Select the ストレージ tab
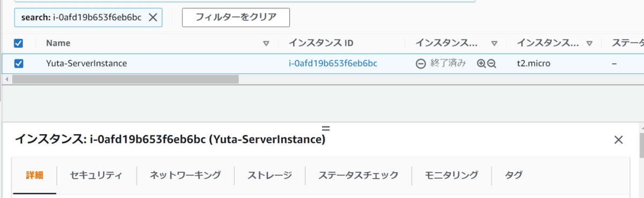 click(x=269, y=175)
